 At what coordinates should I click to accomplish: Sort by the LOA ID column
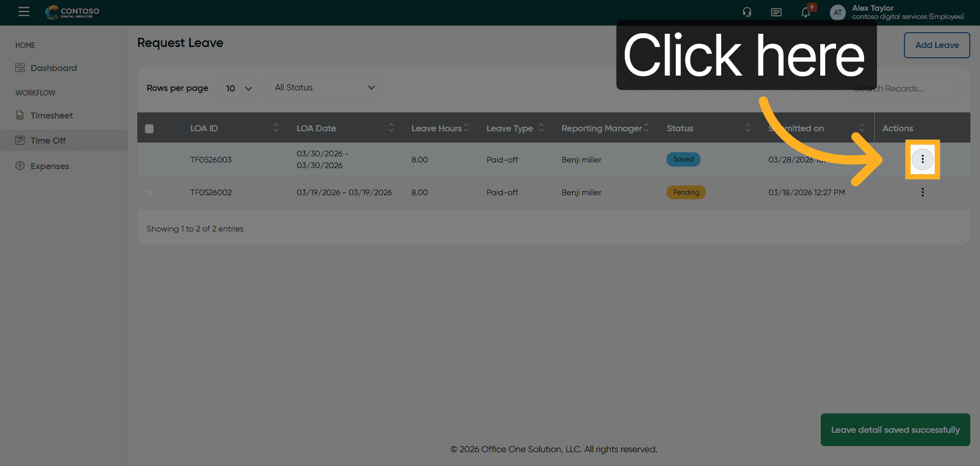[276, 128]
